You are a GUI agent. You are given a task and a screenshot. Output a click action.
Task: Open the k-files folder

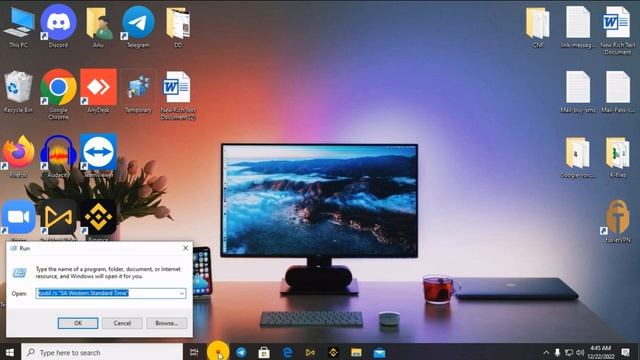[618, 157]
